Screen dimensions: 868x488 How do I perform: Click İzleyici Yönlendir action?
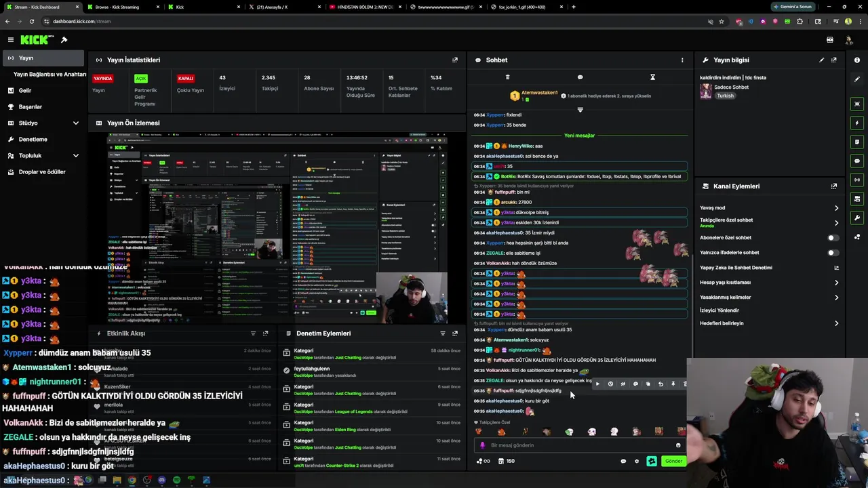tap(719, 310)
